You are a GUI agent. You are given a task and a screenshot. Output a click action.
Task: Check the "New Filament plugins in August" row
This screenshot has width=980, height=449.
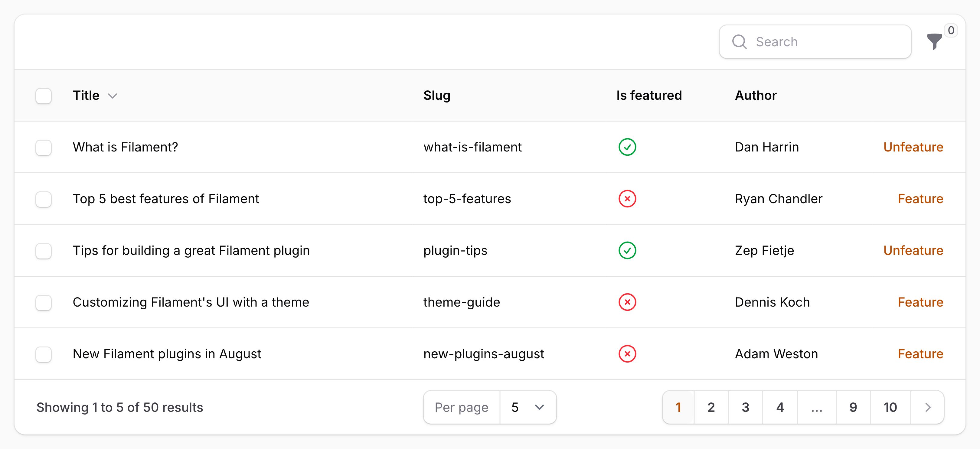coord(43,354)
